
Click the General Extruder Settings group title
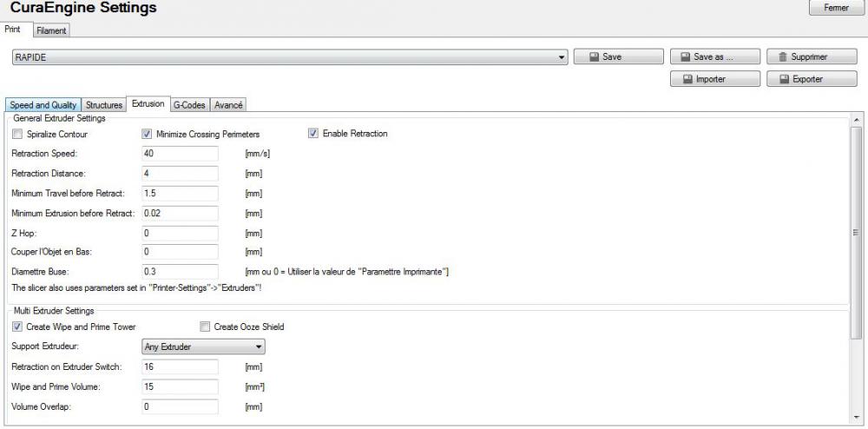[59, 118]
